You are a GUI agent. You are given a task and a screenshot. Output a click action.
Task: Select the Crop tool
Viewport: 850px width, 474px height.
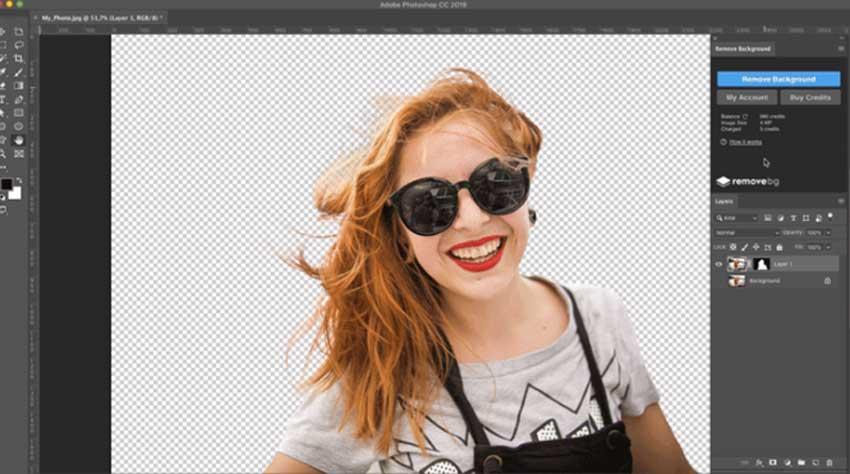point(18,59)
